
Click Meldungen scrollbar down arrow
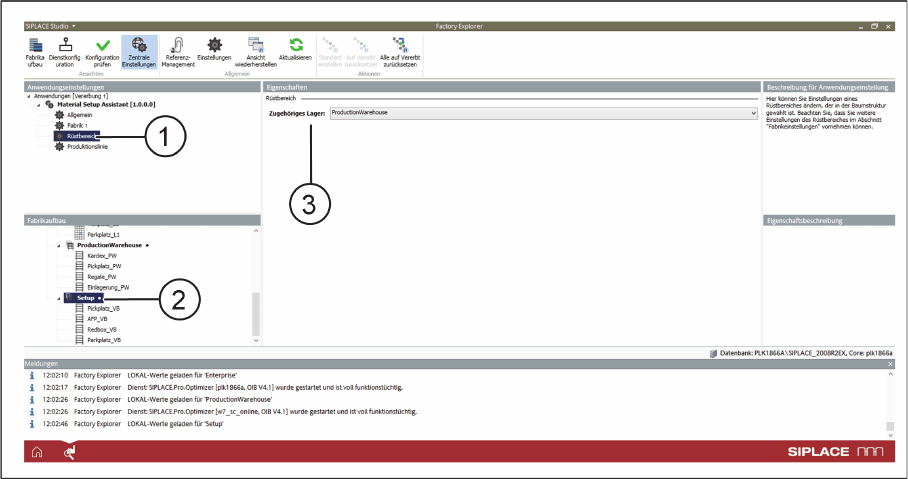[x=891, y=435]
